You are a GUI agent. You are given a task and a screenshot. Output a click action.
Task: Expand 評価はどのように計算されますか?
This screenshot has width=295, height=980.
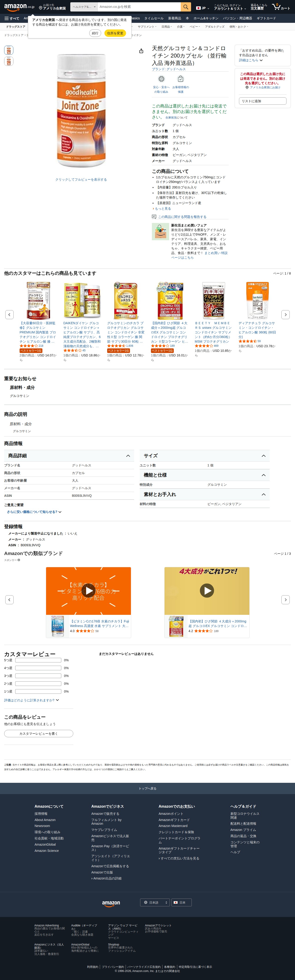pyautogui.click(x=32, y=700)
